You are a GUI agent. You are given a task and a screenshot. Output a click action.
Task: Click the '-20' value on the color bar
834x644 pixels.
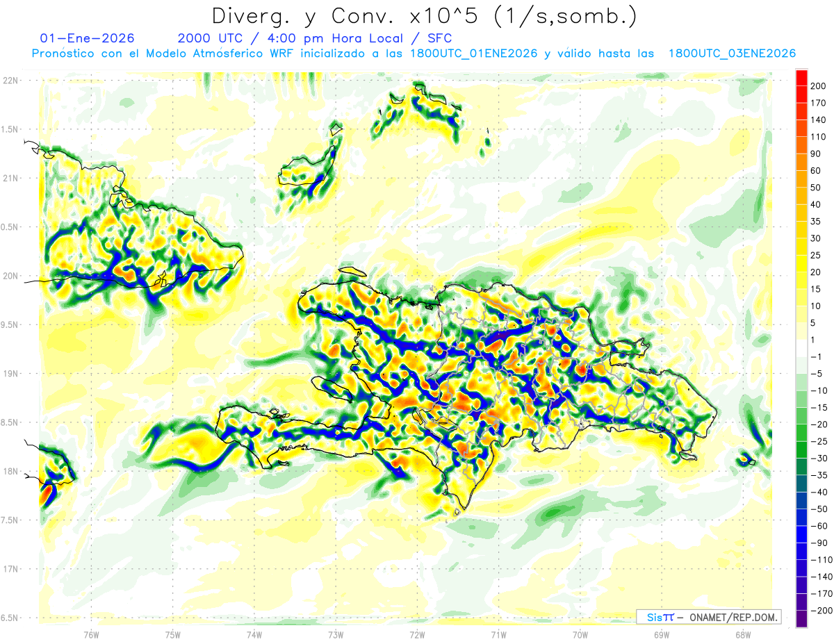[819, 424]
